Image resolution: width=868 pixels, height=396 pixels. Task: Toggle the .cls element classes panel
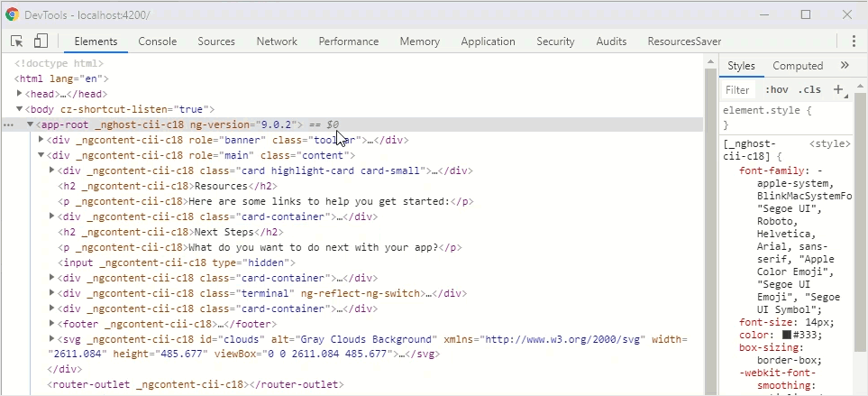pos(809,89)
